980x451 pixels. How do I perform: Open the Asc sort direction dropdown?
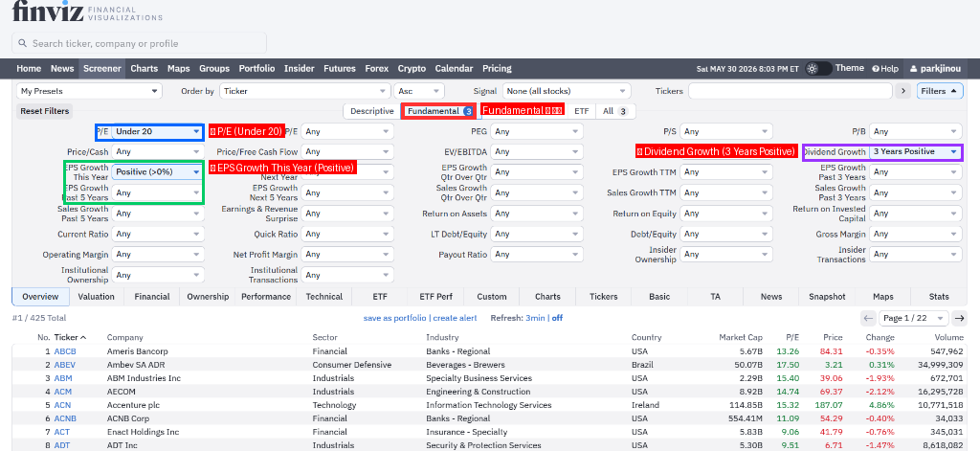click(x=419, y=91)
